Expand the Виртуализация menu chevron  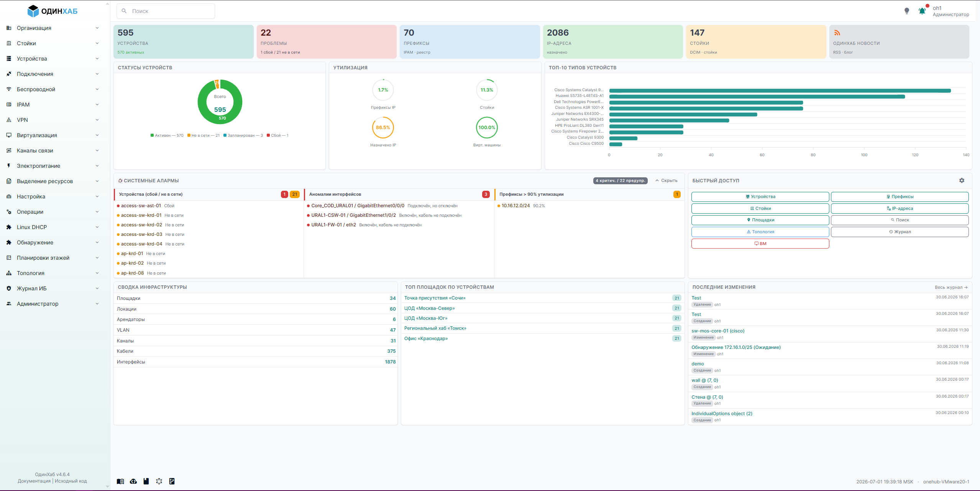click(x=97, y=135)
